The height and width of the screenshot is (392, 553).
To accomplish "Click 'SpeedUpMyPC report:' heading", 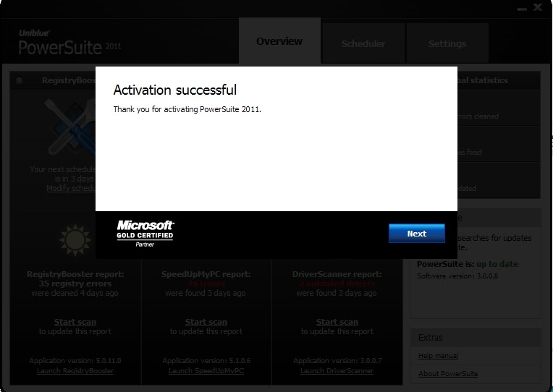I will click(206, 274).
